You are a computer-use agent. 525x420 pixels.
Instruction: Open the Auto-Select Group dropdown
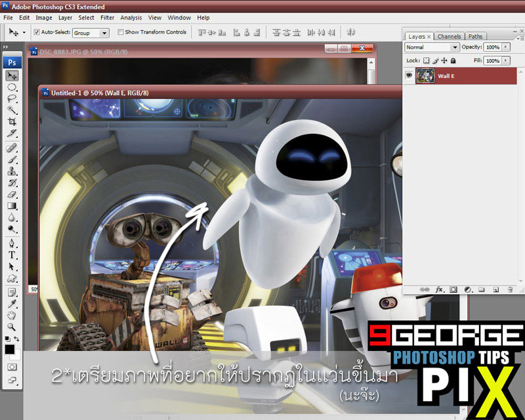pos(104,33)
